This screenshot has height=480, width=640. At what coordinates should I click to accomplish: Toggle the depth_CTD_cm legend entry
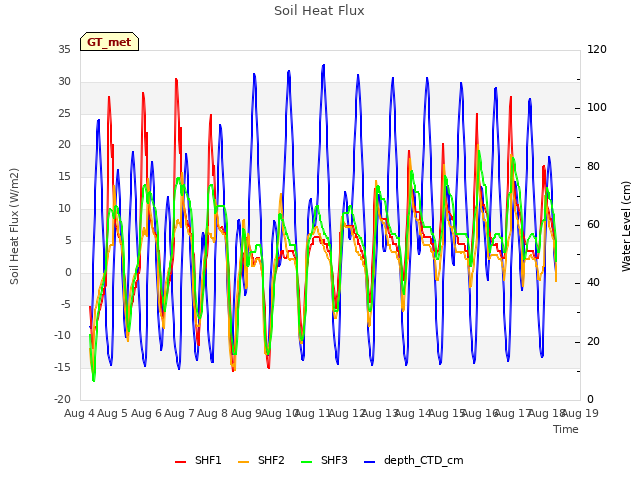(413, 460)
